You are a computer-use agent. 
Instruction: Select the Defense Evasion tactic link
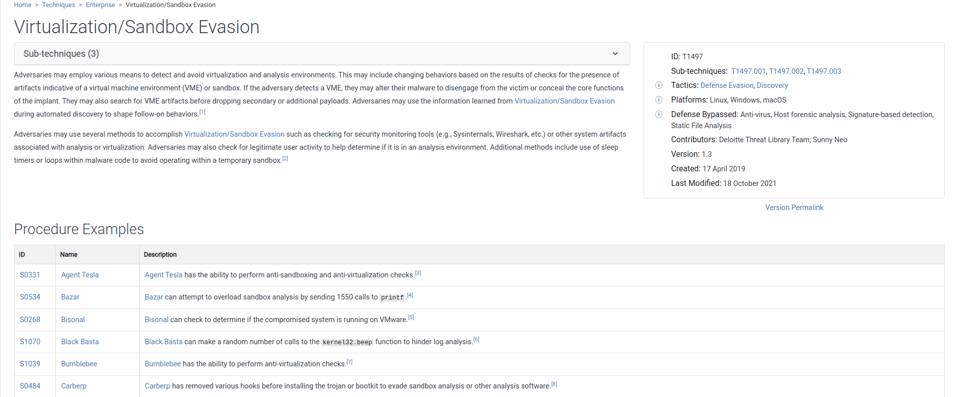726,85
